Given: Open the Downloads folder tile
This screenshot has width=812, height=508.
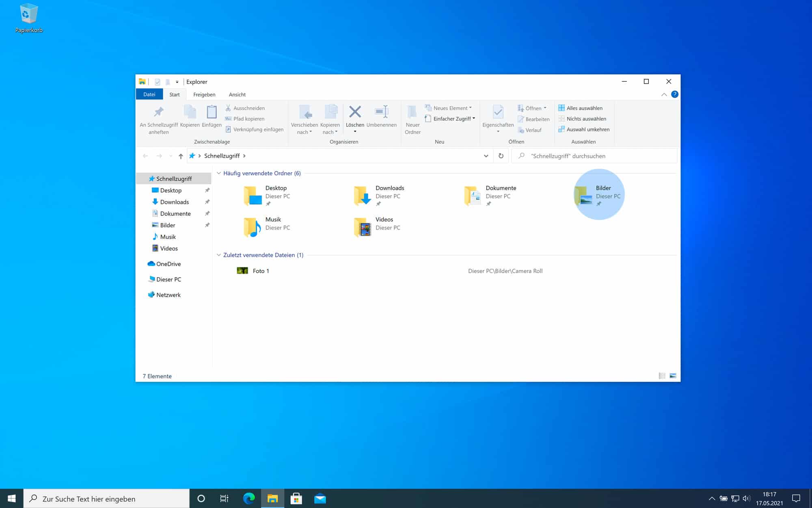Looking at the screenshot, I should point(380,196).
